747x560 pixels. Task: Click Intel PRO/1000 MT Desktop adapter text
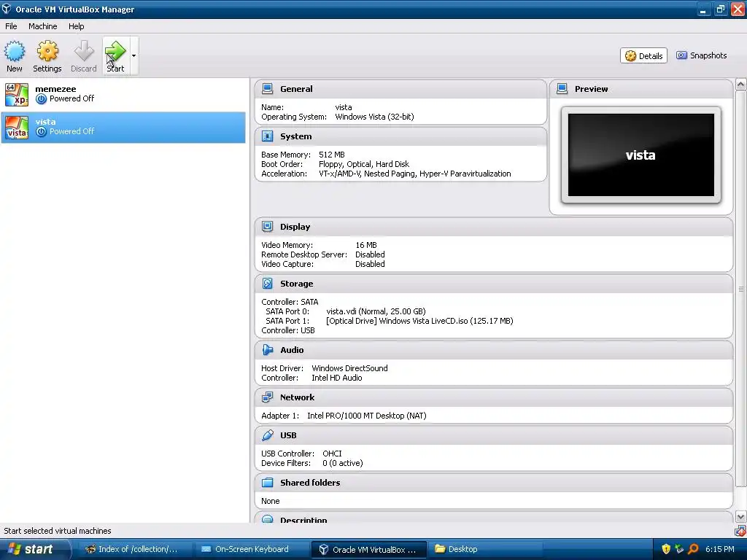click(367, 416)
